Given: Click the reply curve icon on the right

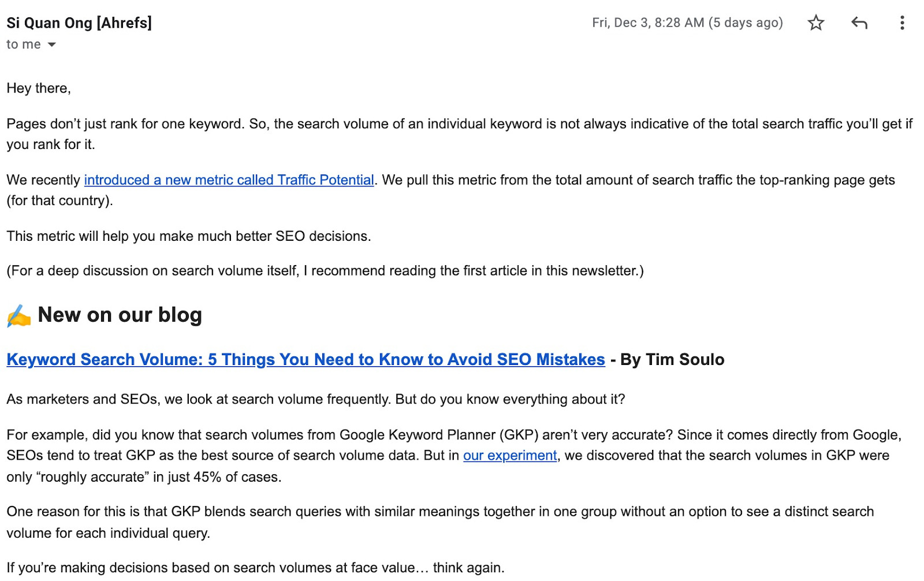Looking at the screenshot, I should 859,23.
